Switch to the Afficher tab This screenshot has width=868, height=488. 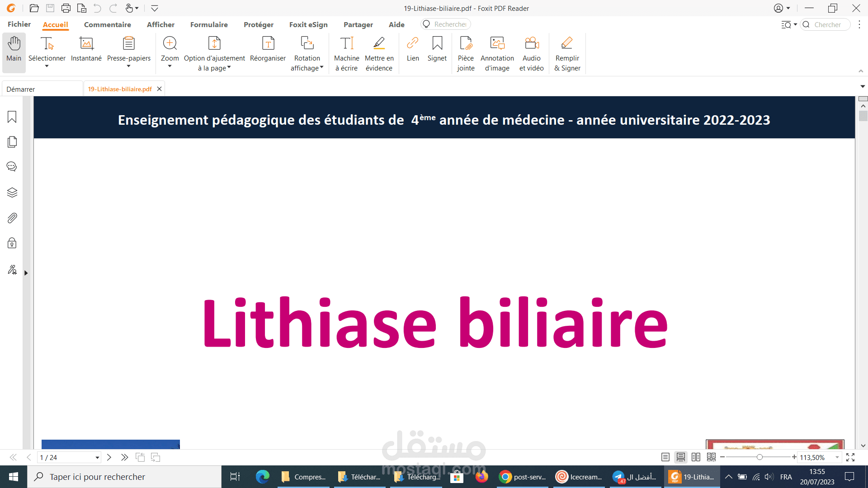[160, 24]
